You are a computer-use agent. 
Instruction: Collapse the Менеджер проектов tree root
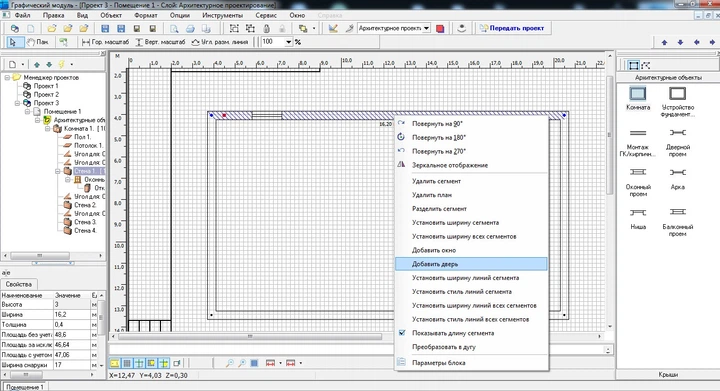pyautogui.click(x=7, y=78)
